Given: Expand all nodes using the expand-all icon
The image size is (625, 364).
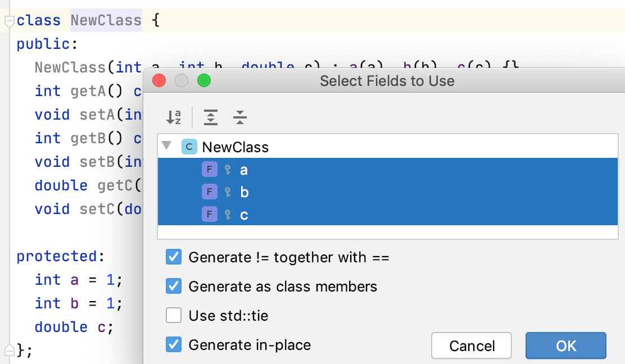Looking at the screenshot, I should coord(211,117).
